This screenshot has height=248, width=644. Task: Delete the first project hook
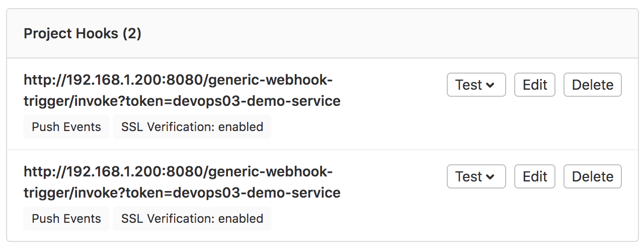[x=593, y=85]
